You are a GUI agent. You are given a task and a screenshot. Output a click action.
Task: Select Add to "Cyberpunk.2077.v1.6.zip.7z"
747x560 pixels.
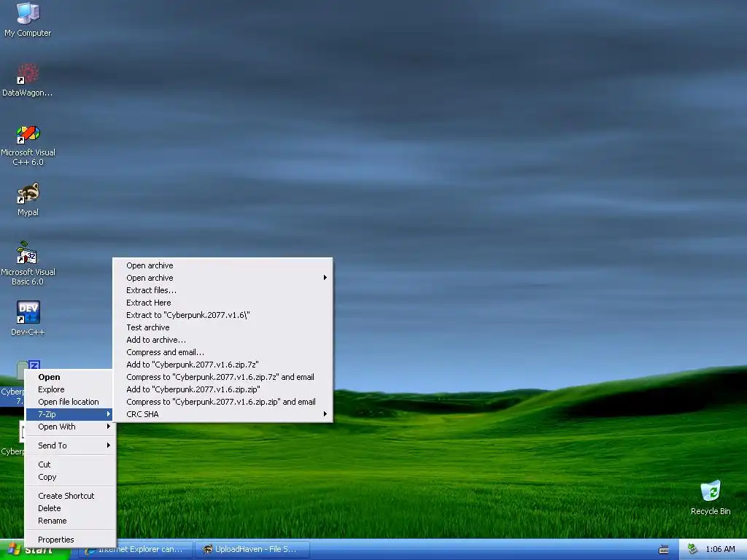tap(222, 365)
